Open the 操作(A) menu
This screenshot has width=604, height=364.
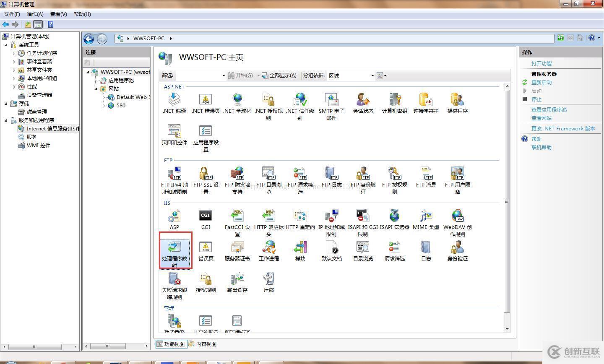tap(35, 14)
